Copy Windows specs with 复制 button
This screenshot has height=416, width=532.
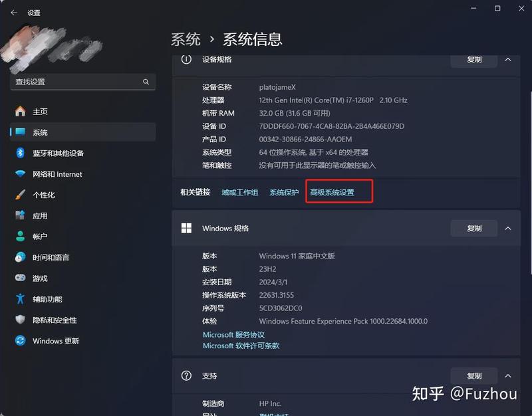474,228
